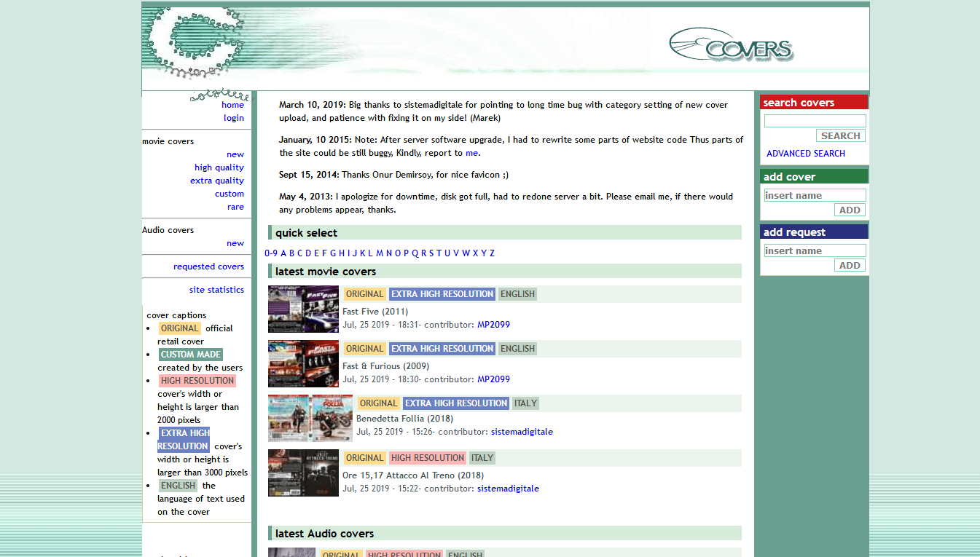Go to new movie covers
The height and width of the screenshot is (557, 980).
point(235,154)
